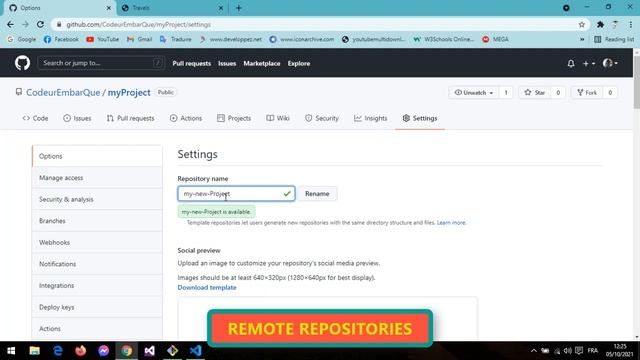Open Manage access settings
640x360 pixels.
point(97,178)
